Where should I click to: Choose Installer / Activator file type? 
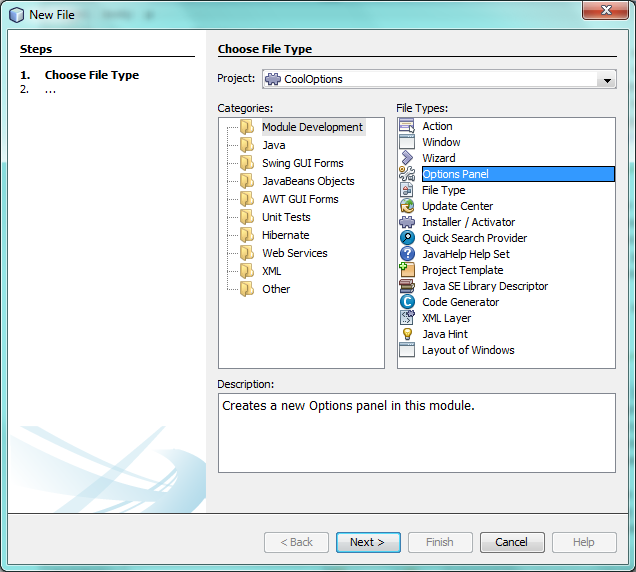(x=468, y=222)
